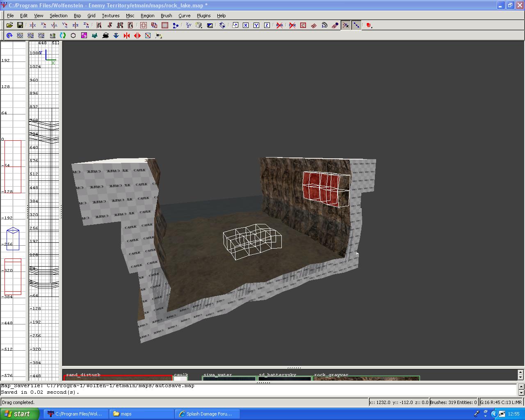Open the Textures menu
Image resolution: width=525 pixels, height=420 pixels.
point(111,16)
